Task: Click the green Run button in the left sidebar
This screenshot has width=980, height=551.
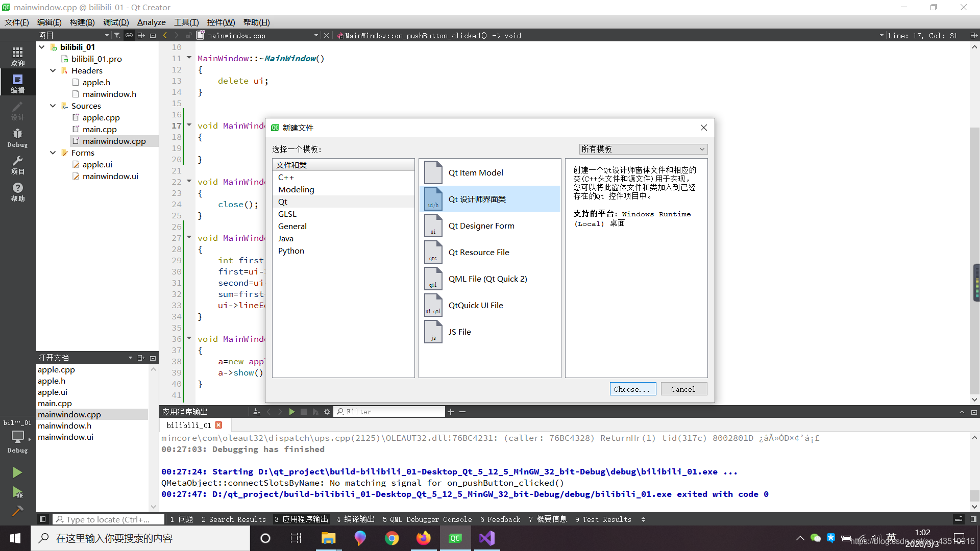Action: pos(17,472)
